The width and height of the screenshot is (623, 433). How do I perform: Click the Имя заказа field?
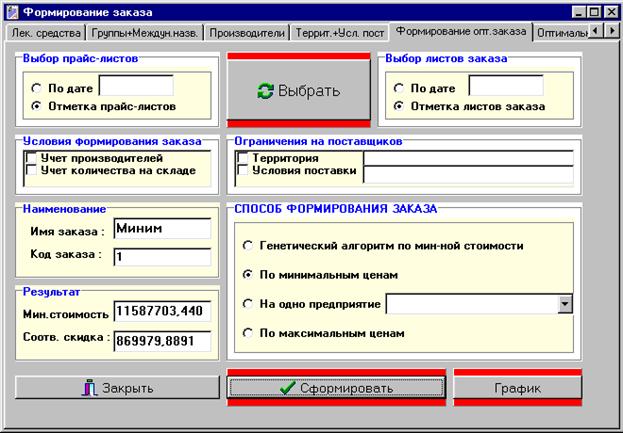click(162, 228)
